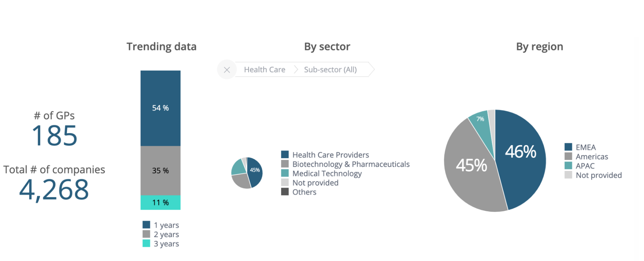The width and height of the screenshot is (644, 261).
Task: Click the 54 % bar segment
Action: point(160,108)
